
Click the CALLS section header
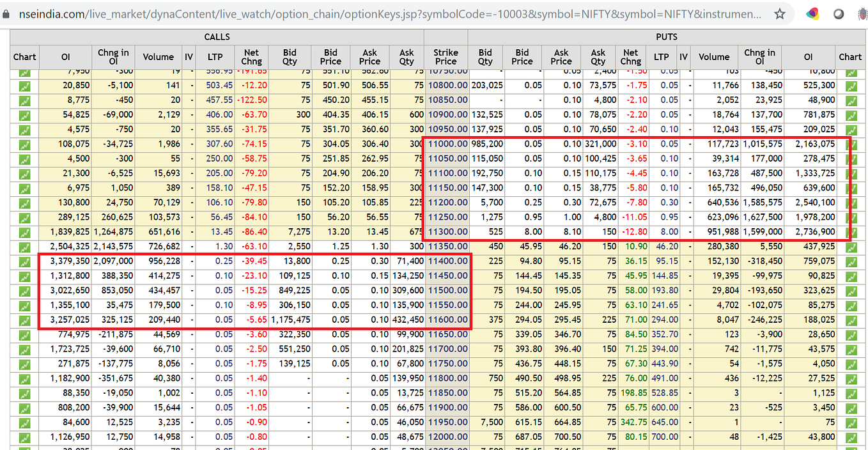point(217,36)
